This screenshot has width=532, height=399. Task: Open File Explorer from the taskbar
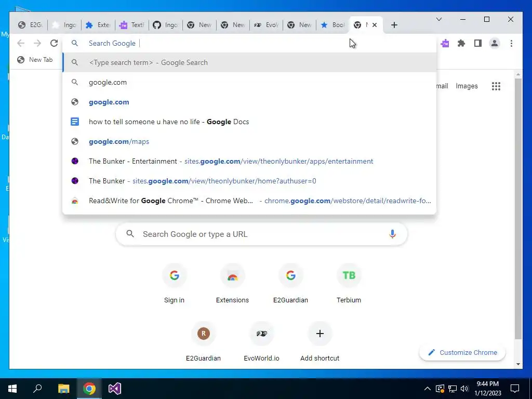[x=63, y=389]
